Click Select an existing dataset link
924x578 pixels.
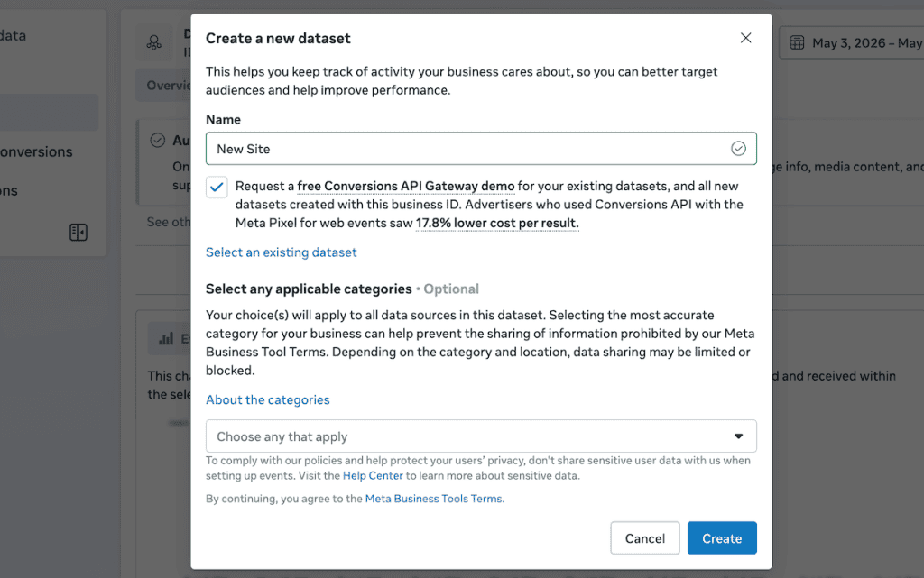coord(282,252)
